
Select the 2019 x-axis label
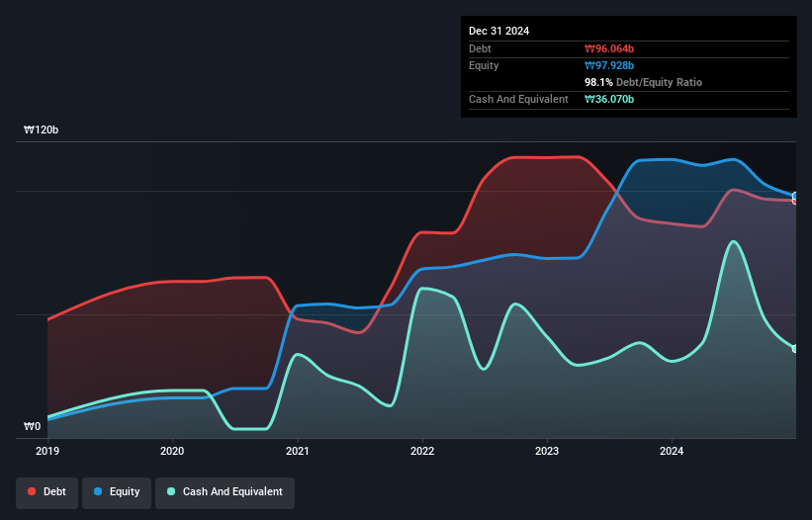tap(47, 451)
